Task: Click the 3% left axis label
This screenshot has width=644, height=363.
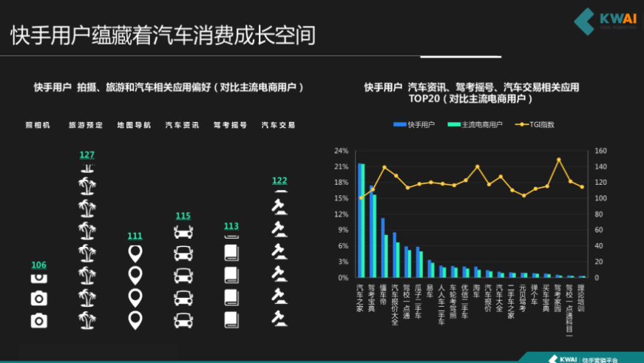Action: click(343, 262)
